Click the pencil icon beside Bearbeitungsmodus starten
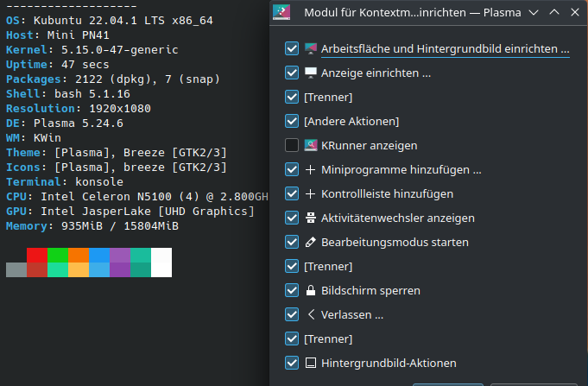This screenshot has height=386, width=588. pyautogui.click(x=311, y=242)
